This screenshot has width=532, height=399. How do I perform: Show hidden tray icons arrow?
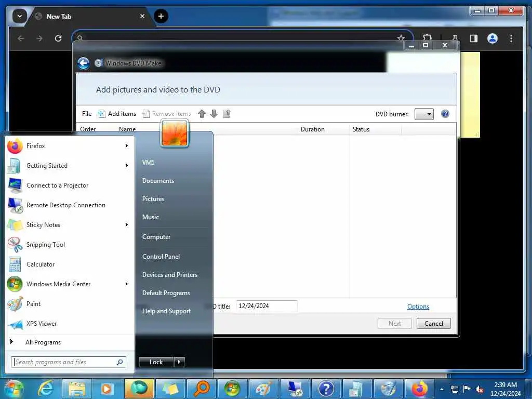pyautogui.click(x=442, y=389)
